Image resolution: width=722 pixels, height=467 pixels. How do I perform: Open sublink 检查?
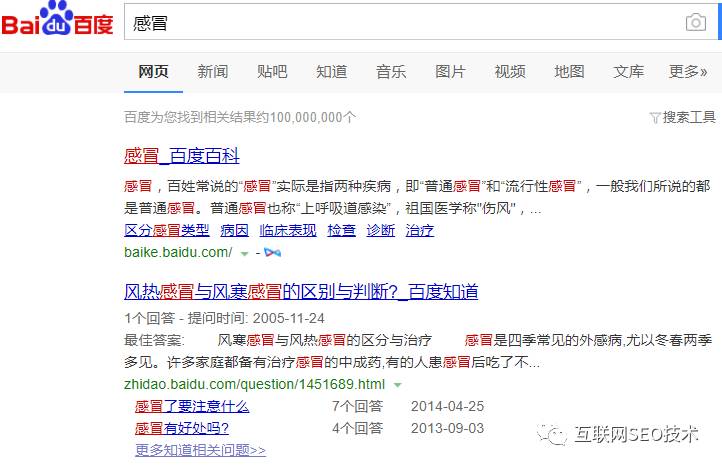click(x=341, y=230)
